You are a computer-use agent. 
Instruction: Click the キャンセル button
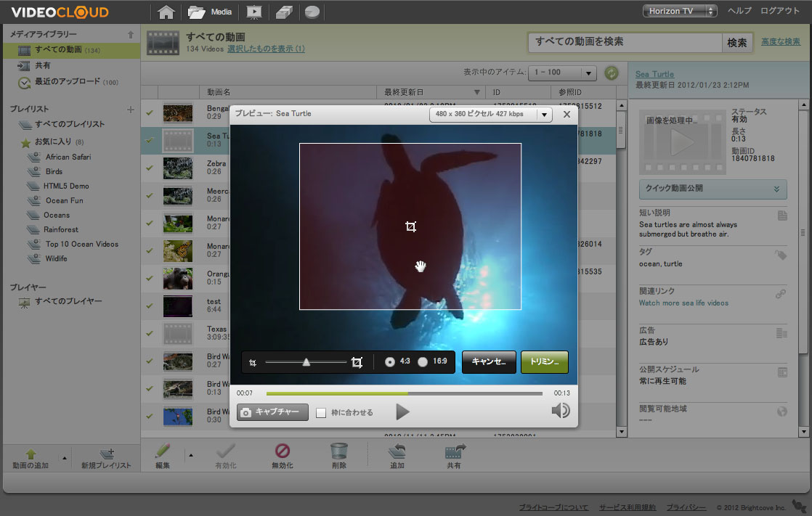[488, 361]
